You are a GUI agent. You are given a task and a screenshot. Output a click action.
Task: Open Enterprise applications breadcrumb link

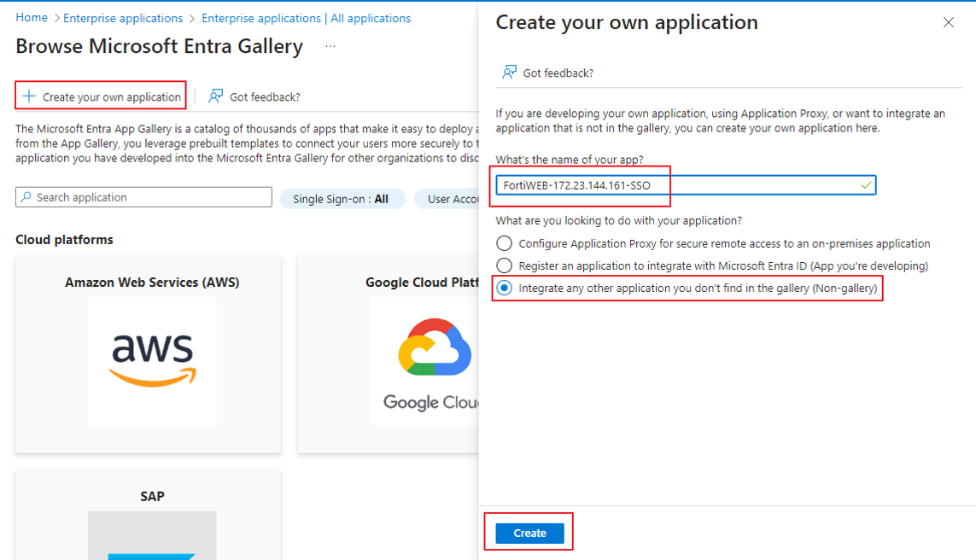point(123,18)
